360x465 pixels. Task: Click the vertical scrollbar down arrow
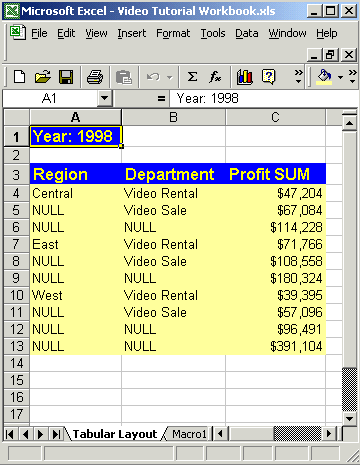pyautogui.click(x=350, y=419)
